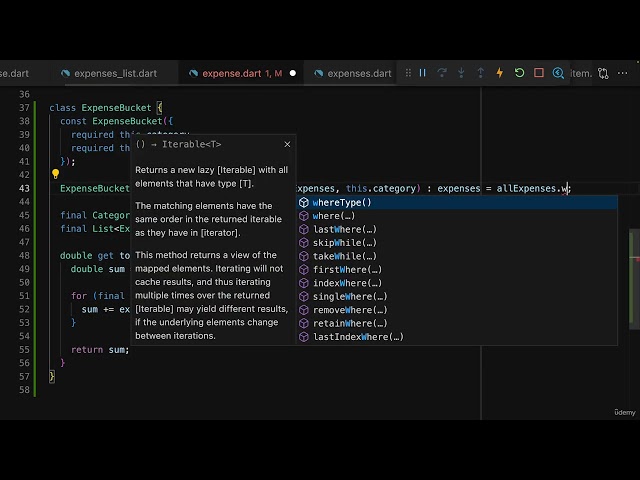This screenshot has width=640, height=480.
Task: Click the debug Step Over icon
Action: (442, 73)
